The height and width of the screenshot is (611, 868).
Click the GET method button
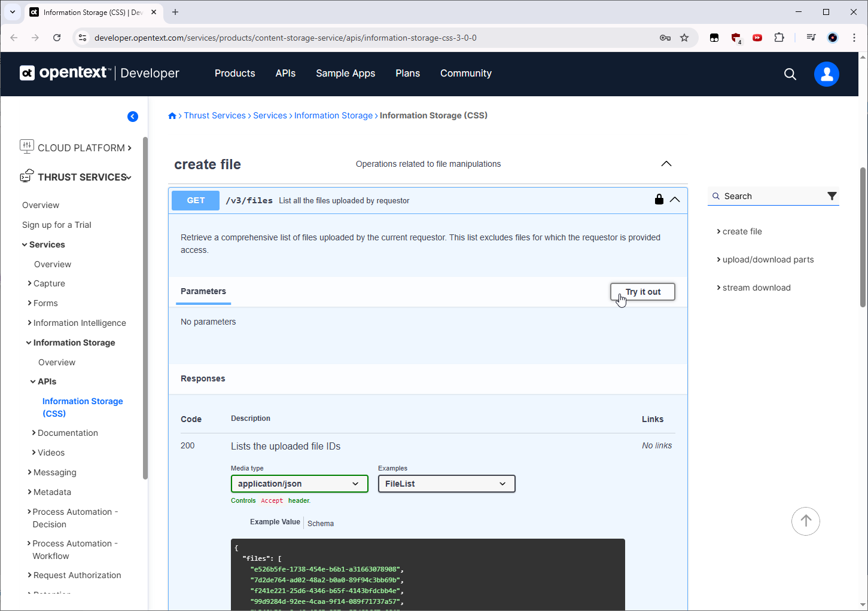(x=196, y=200)
